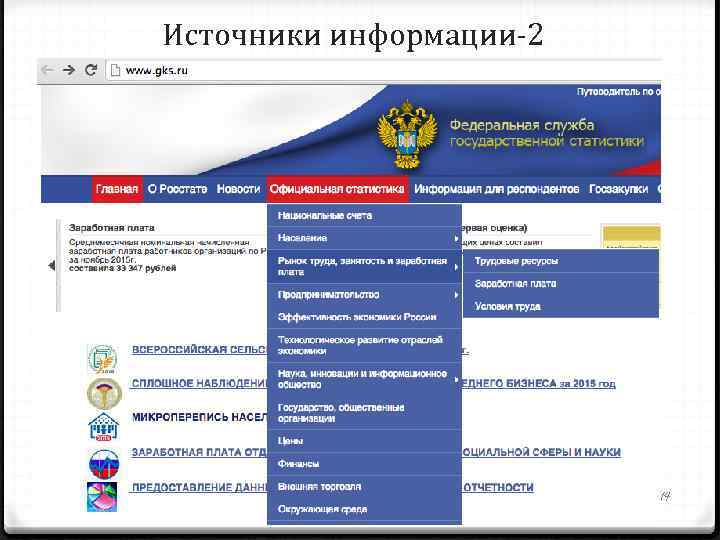
Task: Open the О Росстате menu
Action: (x=177, y=189)
